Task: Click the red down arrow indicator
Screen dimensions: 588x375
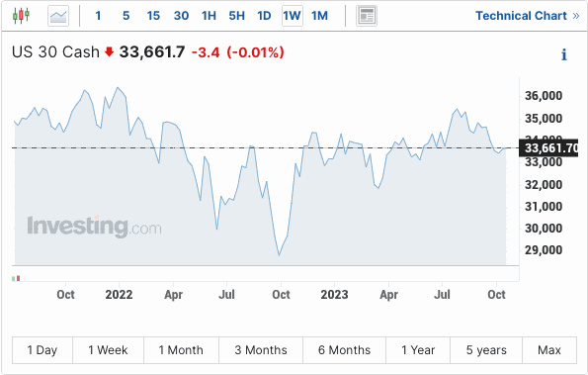Action: 109,51
